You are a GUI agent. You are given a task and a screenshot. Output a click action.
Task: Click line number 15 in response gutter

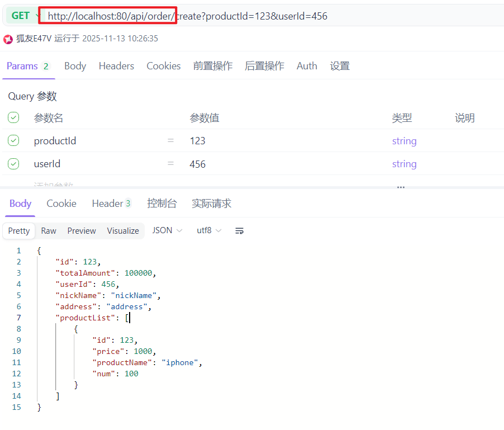point(16,407)
